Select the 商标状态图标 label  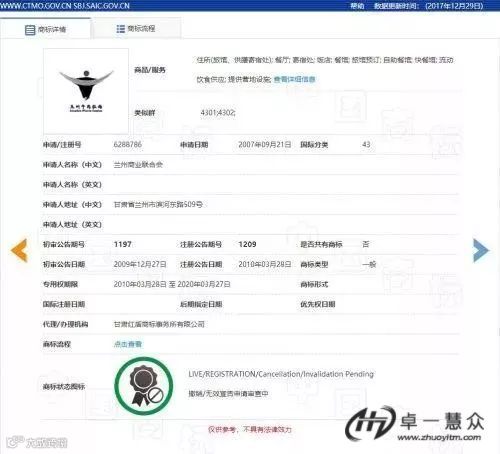(64, 387)
